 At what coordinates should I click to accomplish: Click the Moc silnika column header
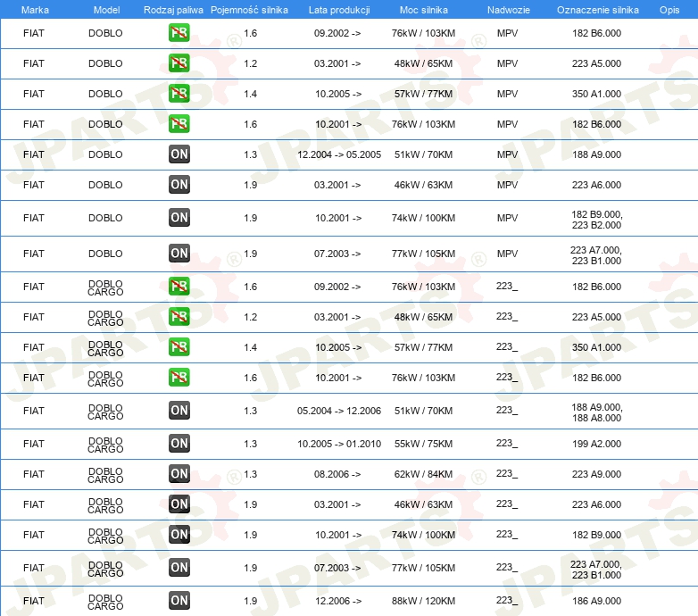click(x=423, y=10)
